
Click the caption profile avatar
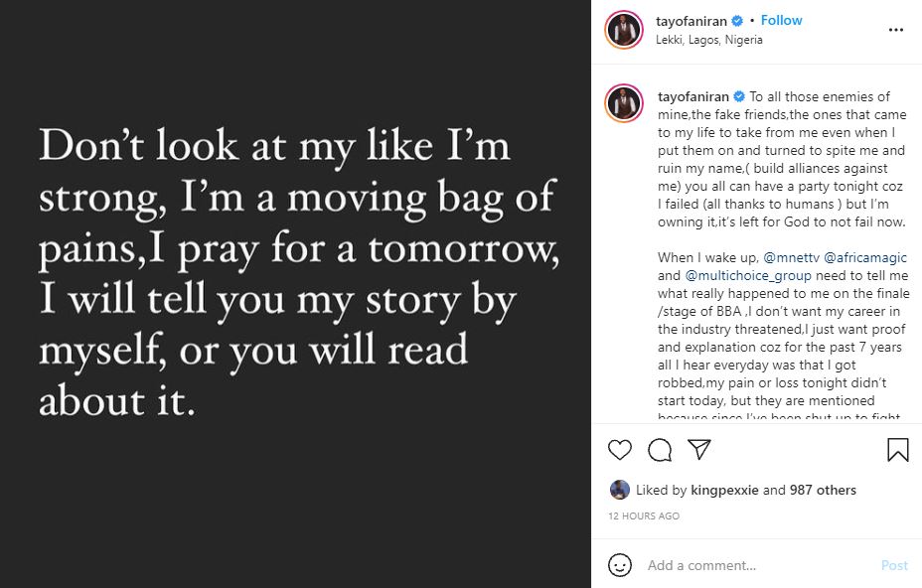[624, 104]
